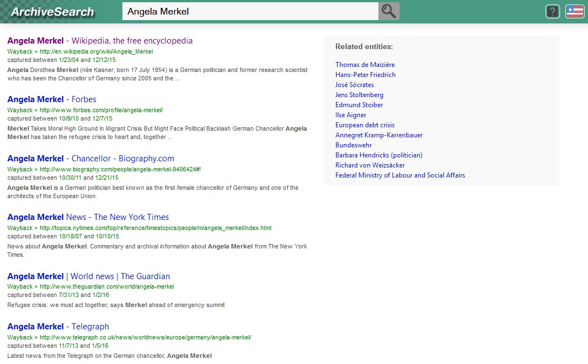Image resolution: width=588 pixels, height=364 pixels.
Task: Go to the ArchiveSearch home logo
Action: click(53, 12)
